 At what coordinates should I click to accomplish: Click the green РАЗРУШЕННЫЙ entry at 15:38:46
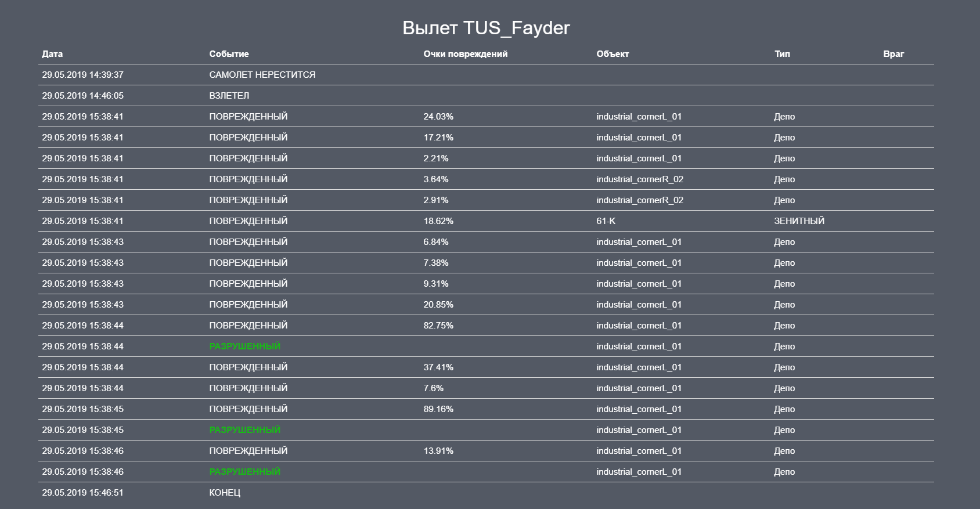(x=244, y=472)
